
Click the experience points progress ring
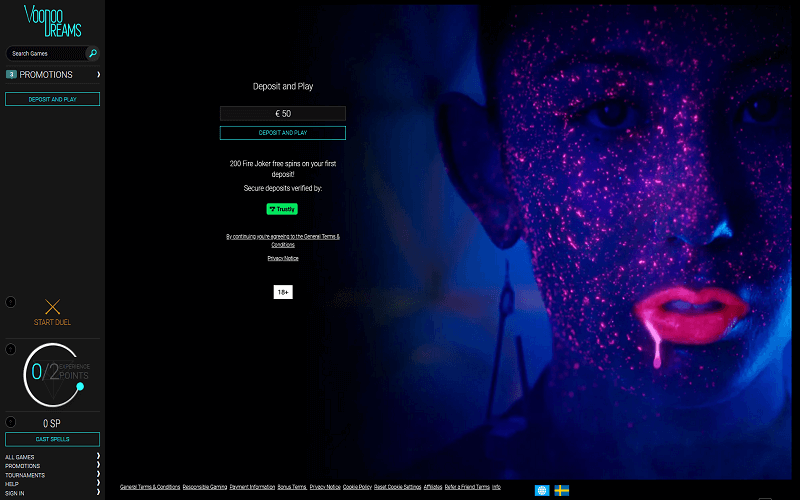[52, 373]
